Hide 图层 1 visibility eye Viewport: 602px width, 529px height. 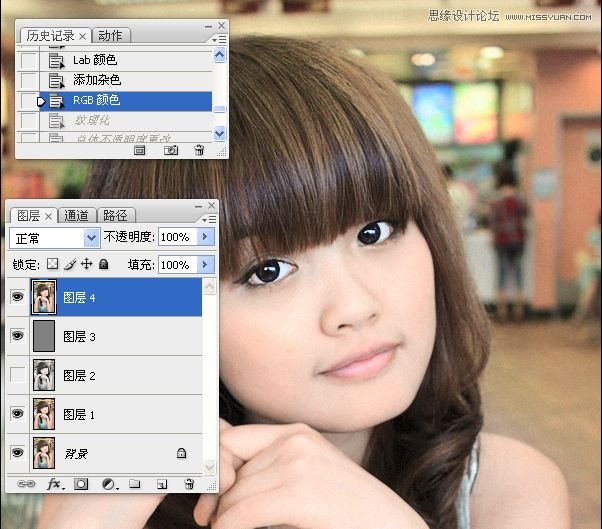17,414
